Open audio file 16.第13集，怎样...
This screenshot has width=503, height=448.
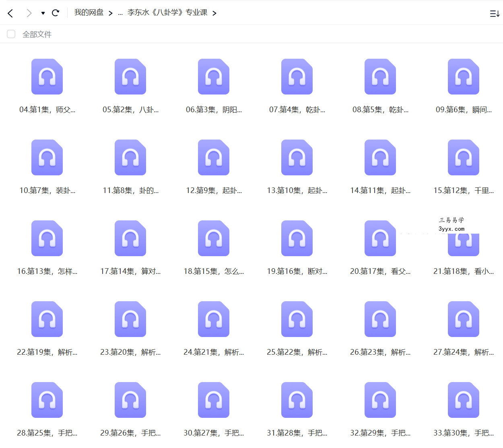click(47, 238)
